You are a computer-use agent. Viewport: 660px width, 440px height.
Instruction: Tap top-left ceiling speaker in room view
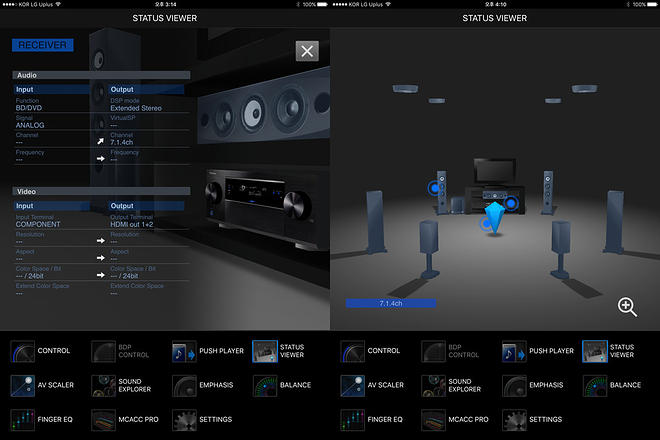click(x=405, y=89)
